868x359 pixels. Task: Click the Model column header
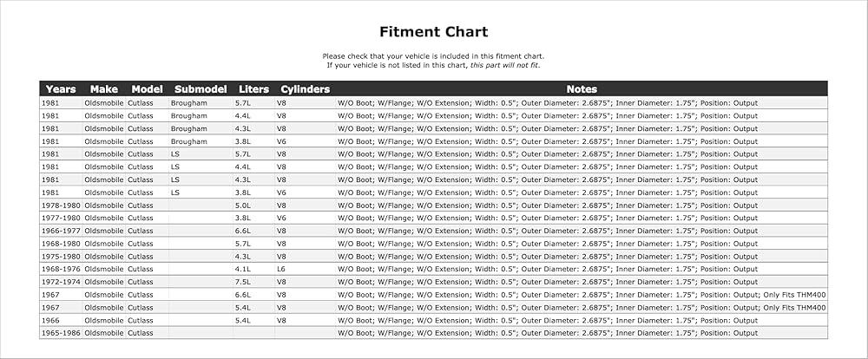coord(148,89)
